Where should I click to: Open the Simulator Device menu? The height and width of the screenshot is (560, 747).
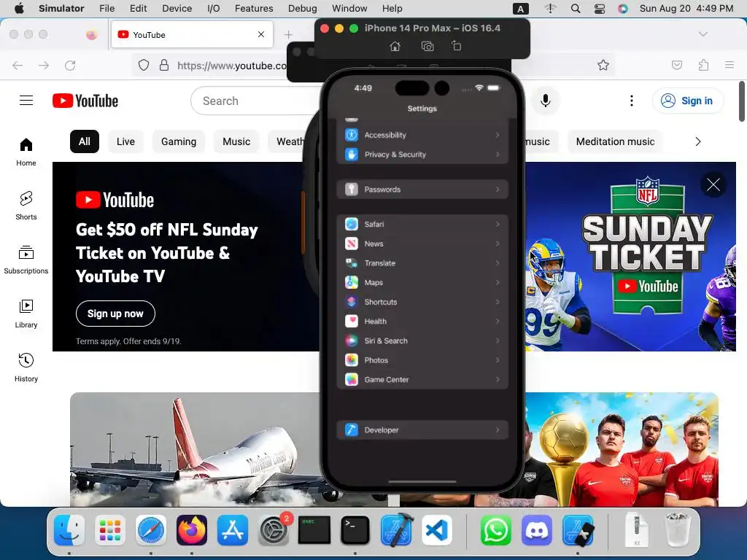pos(177,8)
